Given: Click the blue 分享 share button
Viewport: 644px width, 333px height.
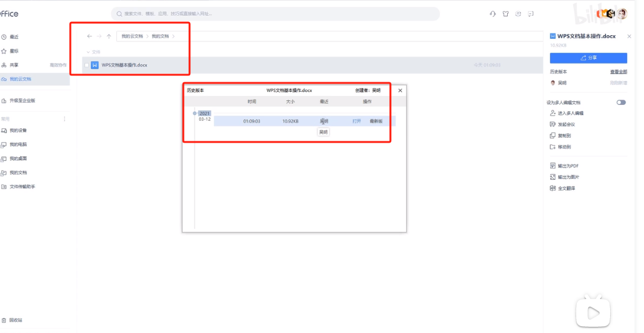Looking at the screenshot, I should point(589,58).
